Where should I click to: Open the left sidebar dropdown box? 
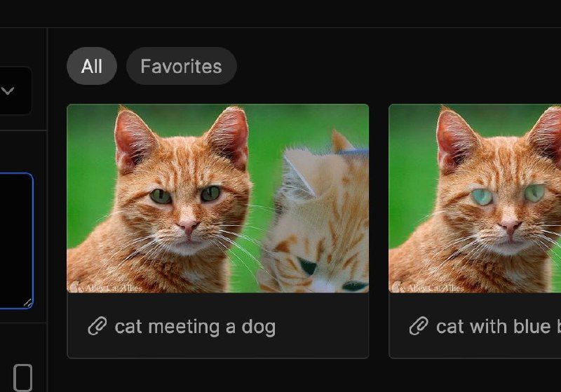click(15, 91)
